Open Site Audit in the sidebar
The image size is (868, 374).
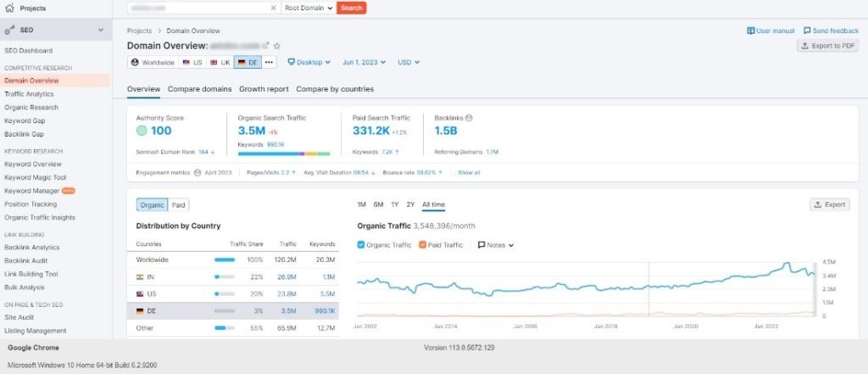tap(19, 317)
